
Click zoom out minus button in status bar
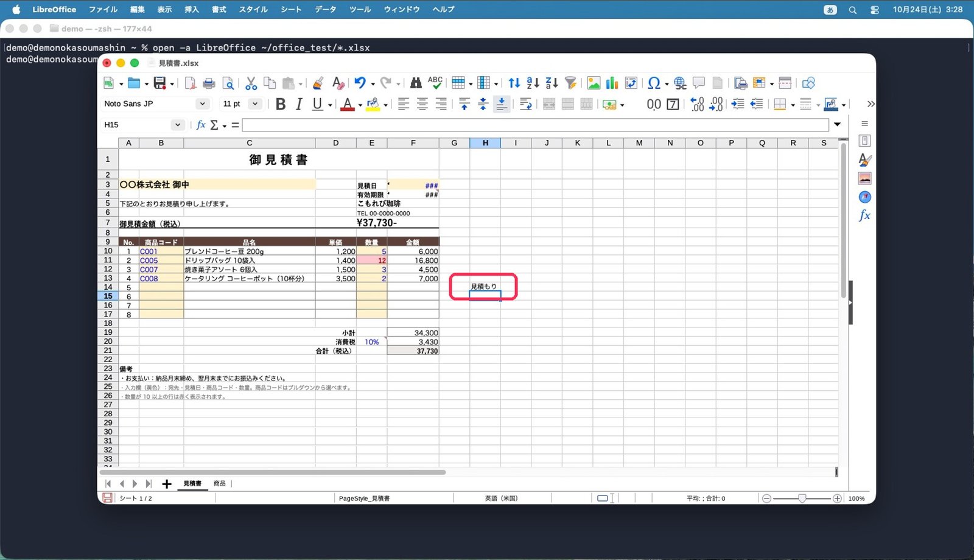pyautogui.click(x=766, y=499)
